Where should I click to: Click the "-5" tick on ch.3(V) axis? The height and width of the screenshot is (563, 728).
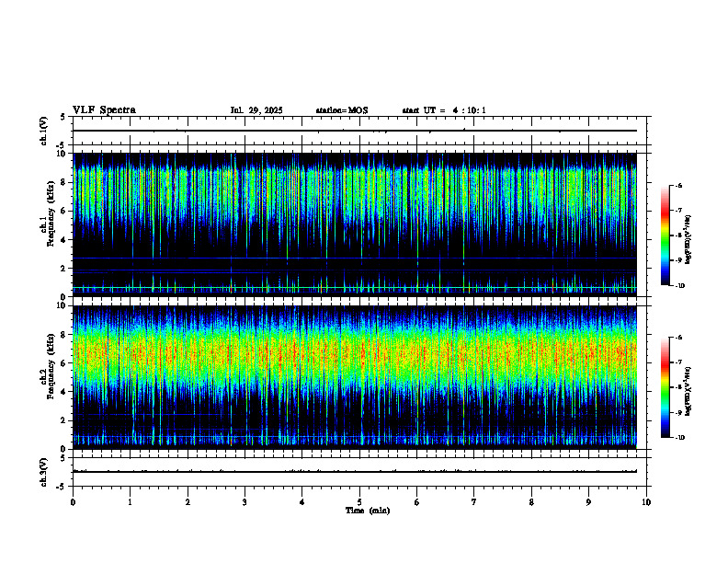click(62, 487)
